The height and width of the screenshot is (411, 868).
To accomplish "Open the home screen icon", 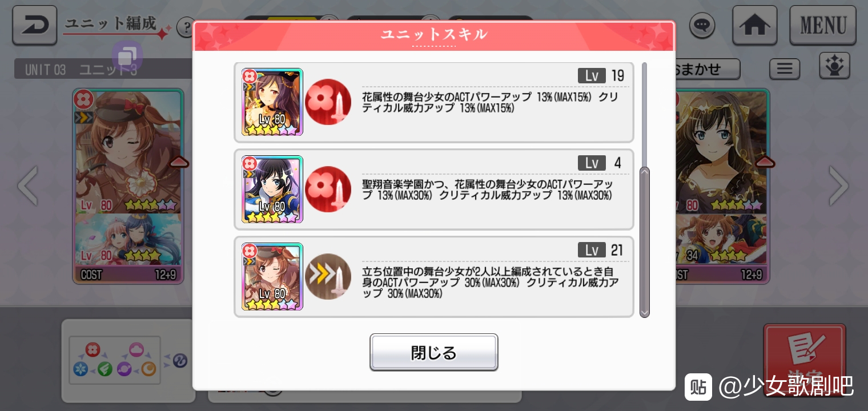I will 754,25.
